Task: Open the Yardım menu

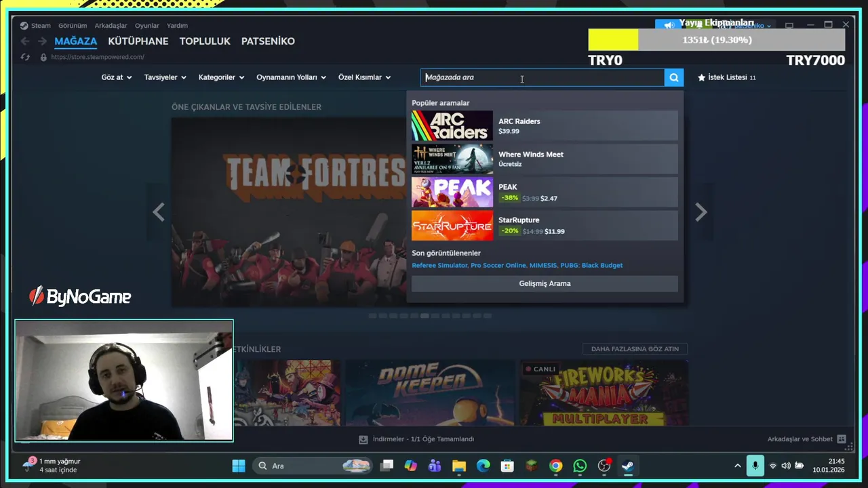Action: click(177, 26)
